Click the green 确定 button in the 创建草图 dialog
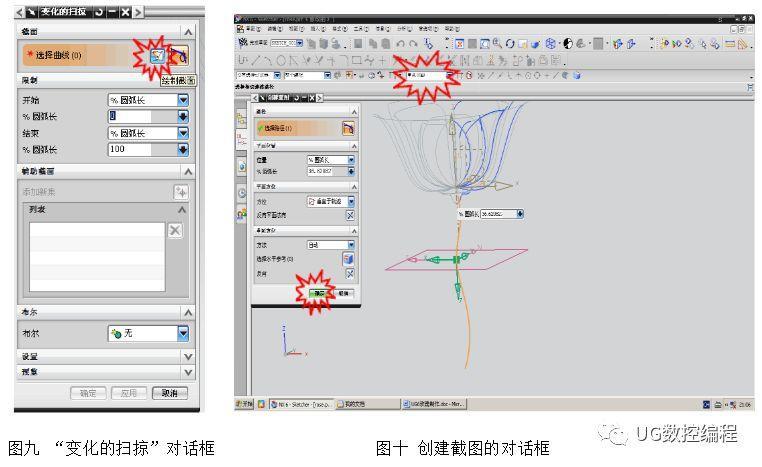 click(x=318, y=293)
